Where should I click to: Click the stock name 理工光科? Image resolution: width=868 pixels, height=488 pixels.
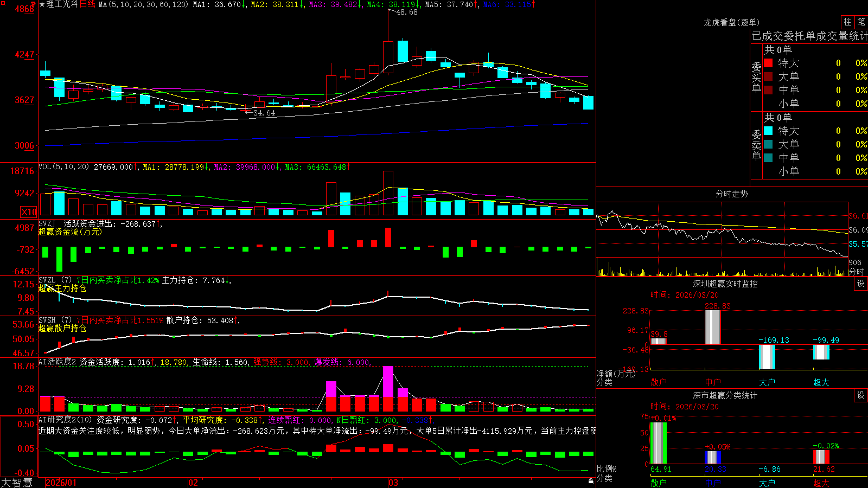click(62, 4)
